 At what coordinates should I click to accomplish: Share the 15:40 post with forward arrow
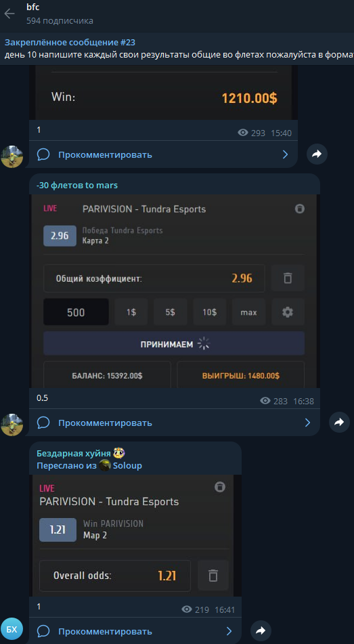pyautogui.click(x=317, y=154)
